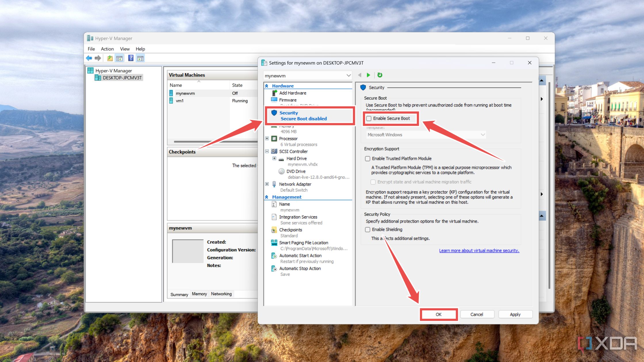644x362 pixels.
Task: Click Learn more about virtual machine security link
Action: point(479,251)
